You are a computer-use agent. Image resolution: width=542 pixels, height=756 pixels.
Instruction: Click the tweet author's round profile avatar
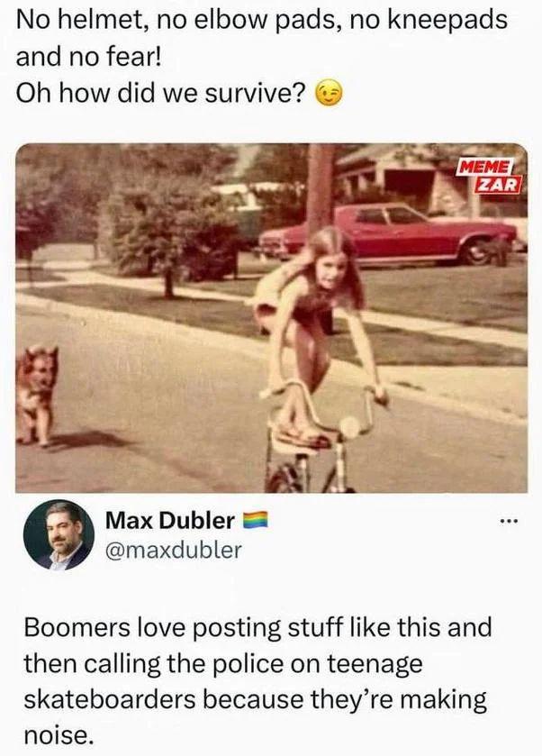tap(59, 535)
